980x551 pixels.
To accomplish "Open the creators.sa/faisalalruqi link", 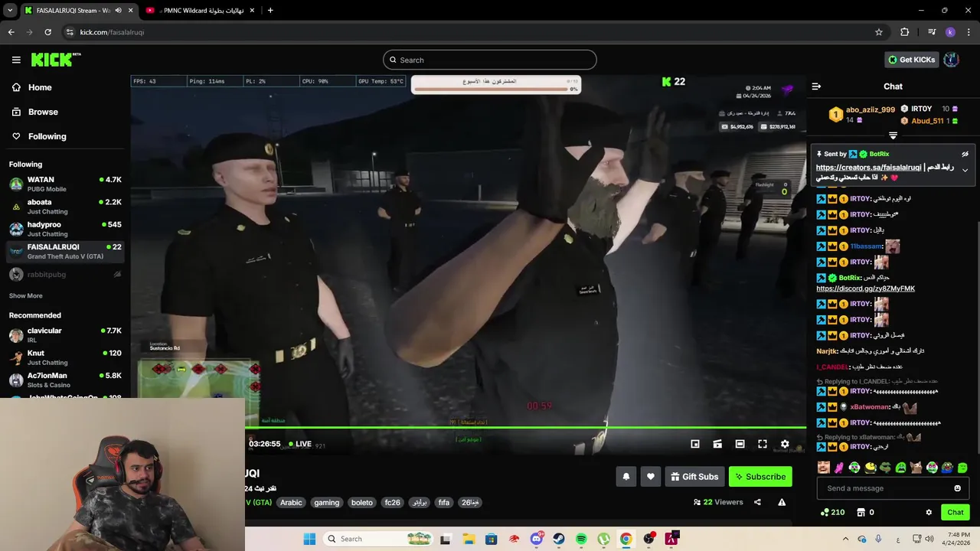I will [868, 167].
